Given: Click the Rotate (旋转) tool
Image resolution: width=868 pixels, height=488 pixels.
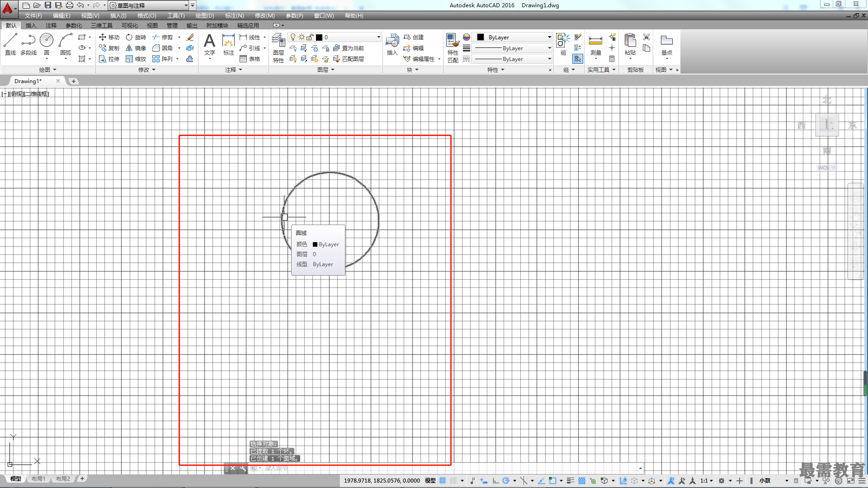Looking at the screenshot, I should point(136,37).
